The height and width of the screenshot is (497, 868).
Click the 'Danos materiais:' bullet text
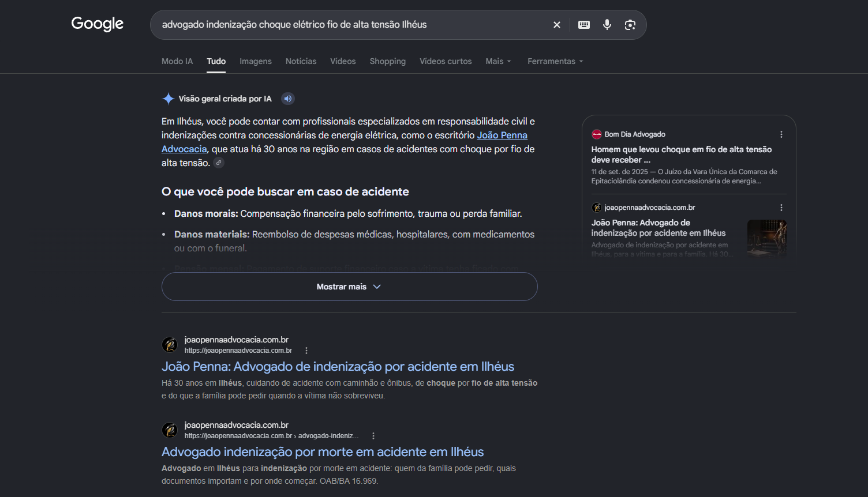[x=212, y=235]
